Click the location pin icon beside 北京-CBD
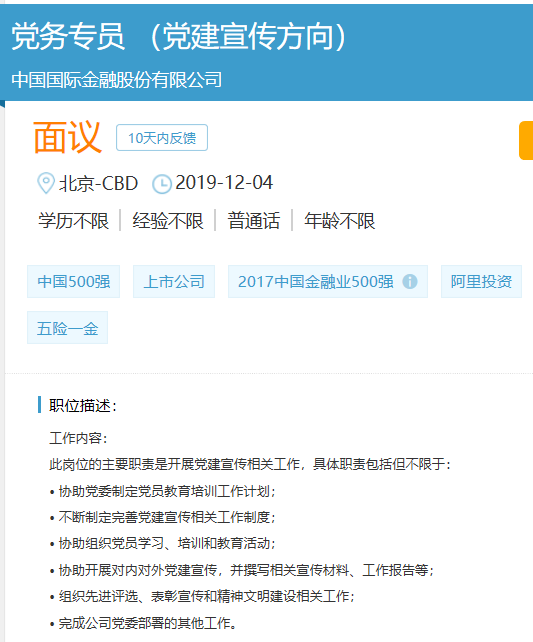 [x=46, y=183]
